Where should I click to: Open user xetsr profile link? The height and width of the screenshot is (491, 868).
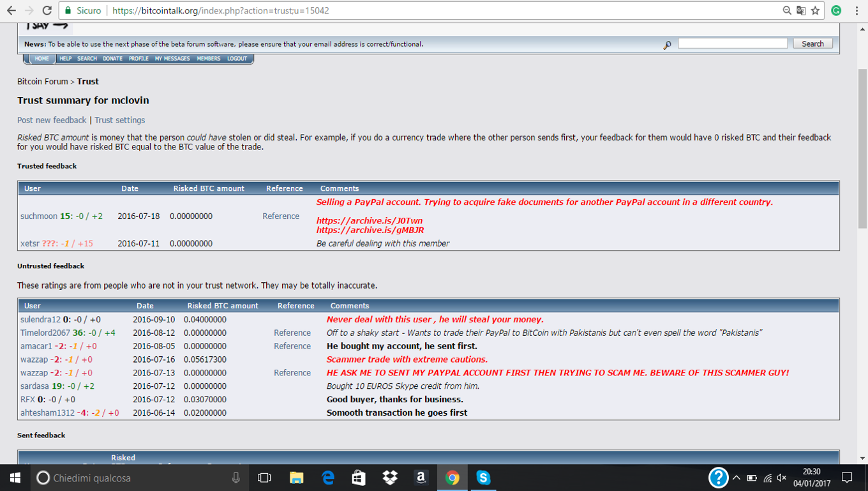(30, 243)
